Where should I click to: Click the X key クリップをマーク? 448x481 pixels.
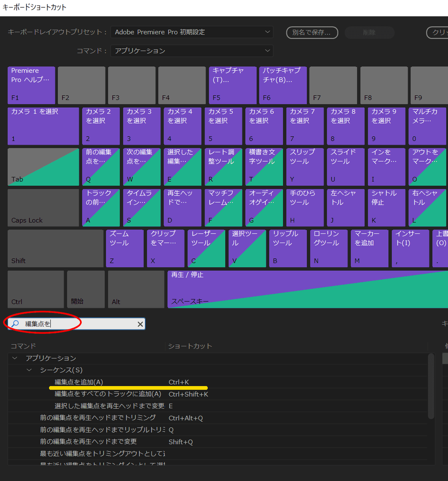point(166,248)
